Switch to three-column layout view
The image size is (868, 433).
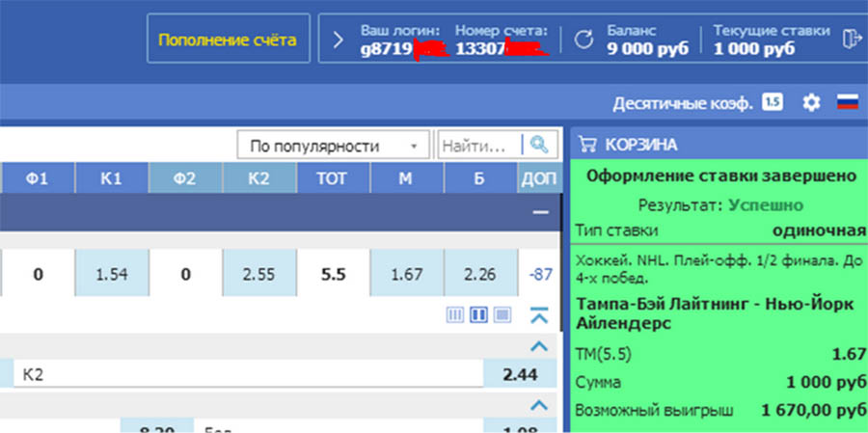(x=454, y=315)
